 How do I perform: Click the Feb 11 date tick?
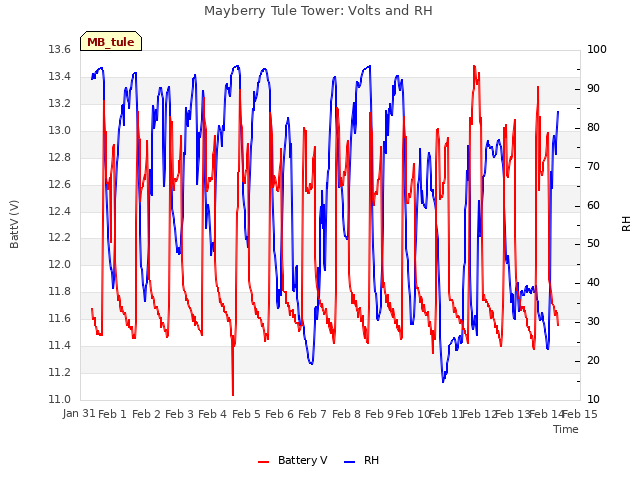point(446,414)
